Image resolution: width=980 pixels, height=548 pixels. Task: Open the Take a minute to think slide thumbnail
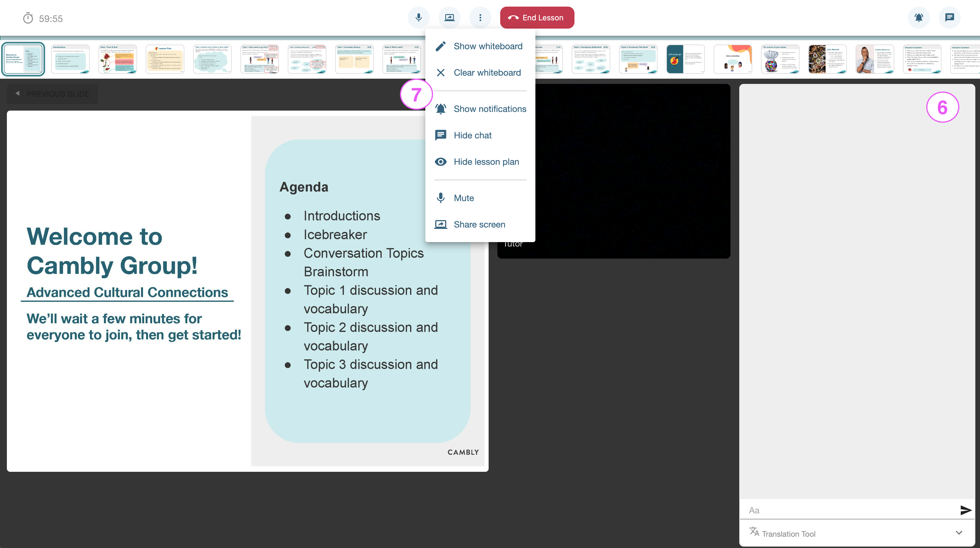tap(212, 59)
